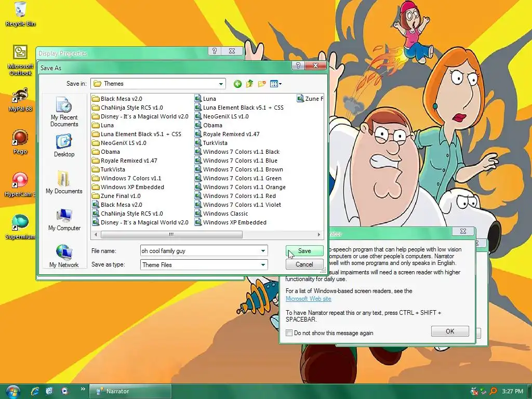Select Windows 7 Colors v1.1 Green theme
This screenshot has height=399, width=532.
click(238, 178)
